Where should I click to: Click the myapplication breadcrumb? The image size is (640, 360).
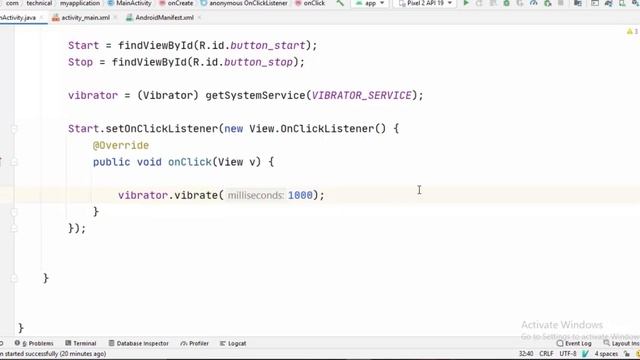(80, 3)
